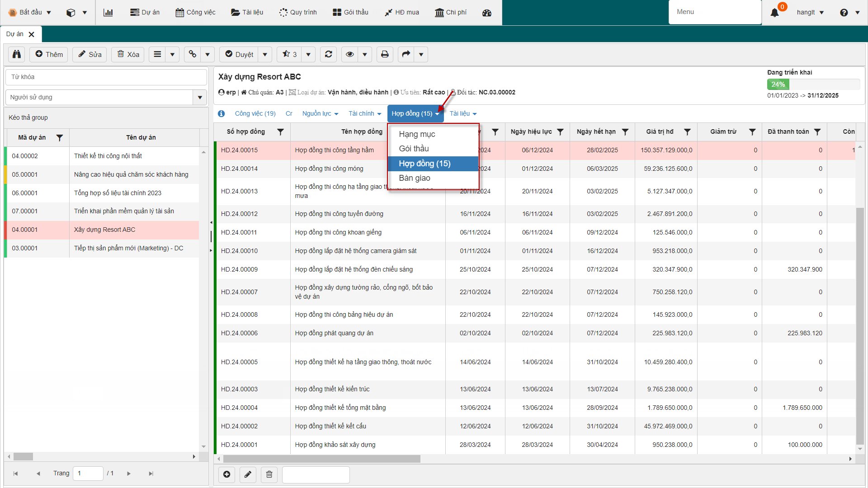Open the hanglt user dropdown

coord(810,13)
